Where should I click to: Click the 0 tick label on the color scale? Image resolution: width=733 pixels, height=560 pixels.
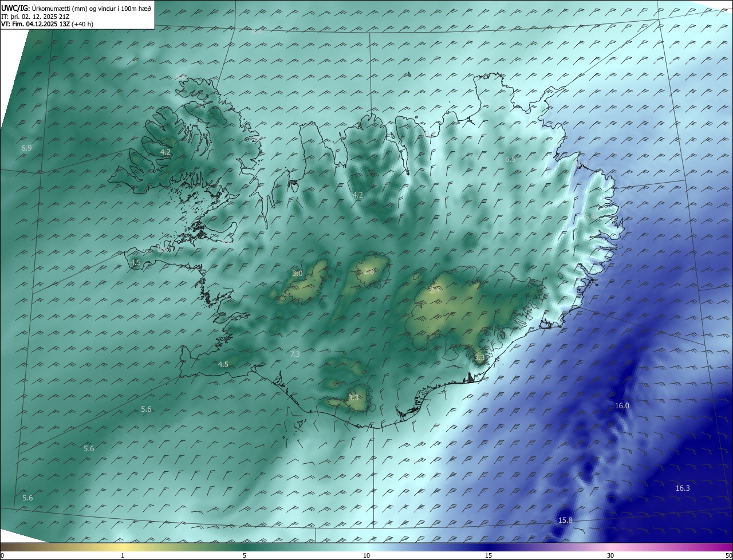coord(2,555)
